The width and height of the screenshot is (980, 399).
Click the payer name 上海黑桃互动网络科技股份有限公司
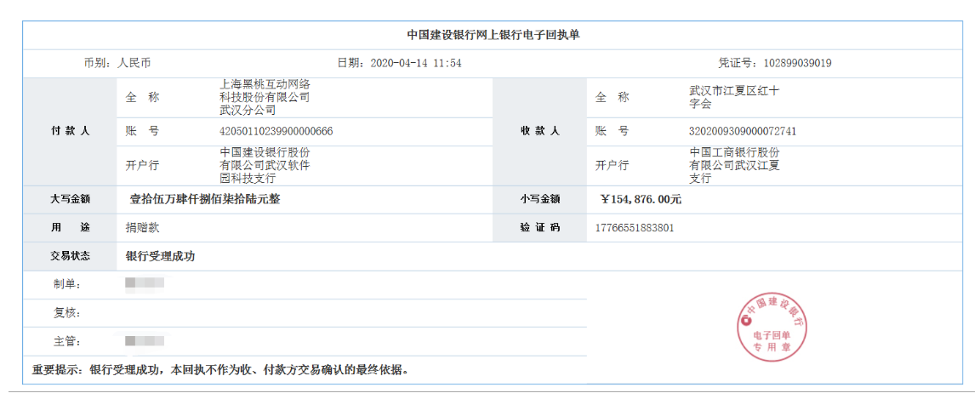coord(265,97)
